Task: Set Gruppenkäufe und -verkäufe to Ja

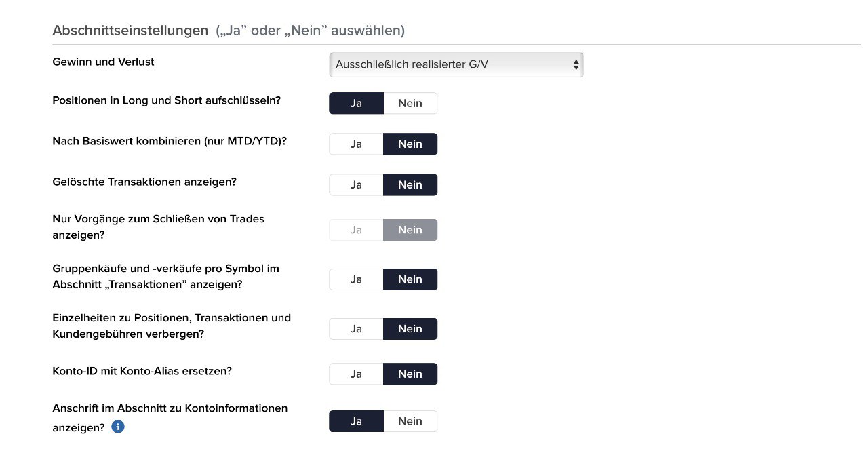Action: click(356, 279)
